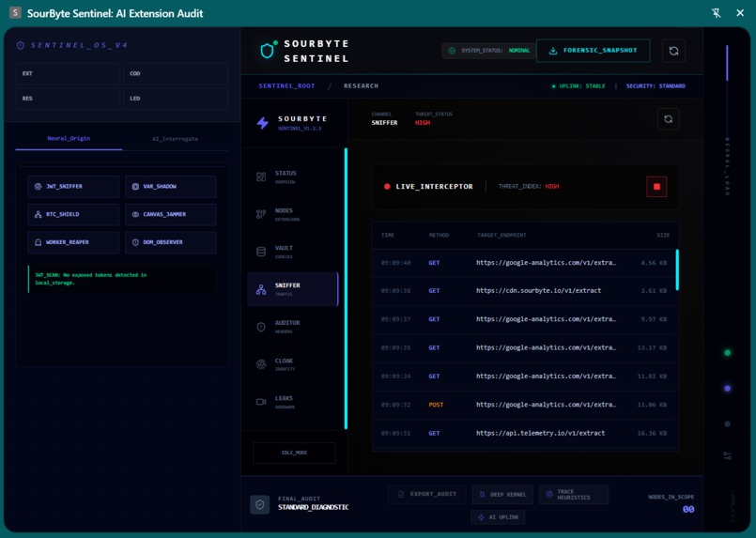This screenshot has height=538, width=756.
Task: Click the DOM_OBSERVER shield icon
Action: pyautogui.click(x=135, y=242)
